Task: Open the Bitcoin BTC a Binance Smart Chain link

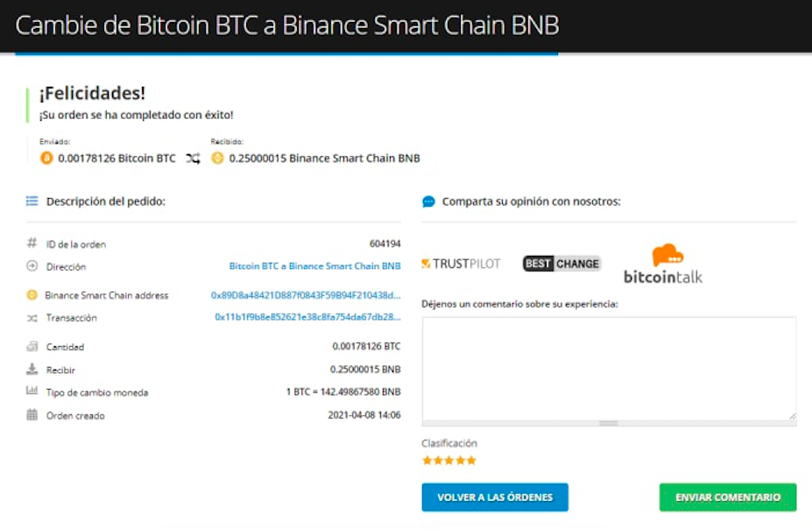Action: coord(314,266)
